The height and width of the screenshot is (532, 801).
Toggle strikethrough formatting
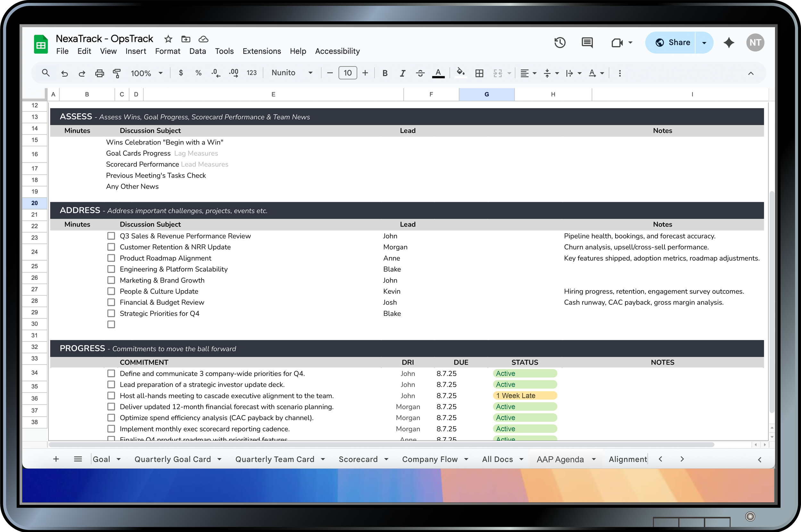tap(420, 73)
